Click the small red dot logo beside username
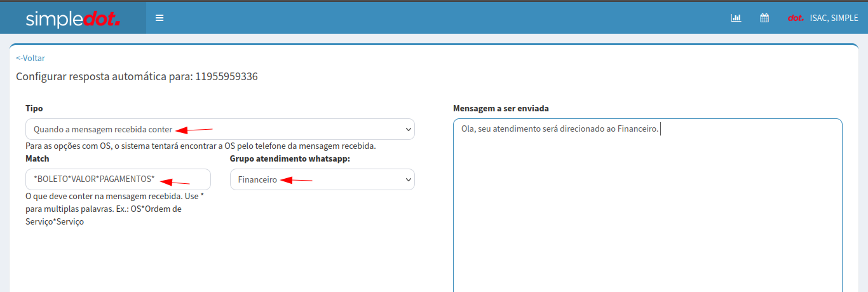Image resolution: width=868 pixels, height=292 pixels. click(796, 18)
